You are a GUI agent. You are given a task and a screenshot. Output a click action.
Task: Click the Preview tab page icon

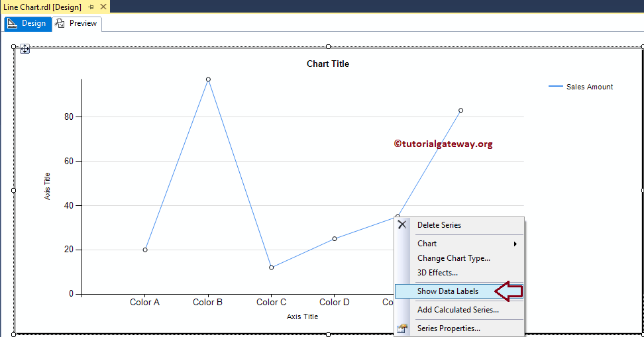pos(60,23)
